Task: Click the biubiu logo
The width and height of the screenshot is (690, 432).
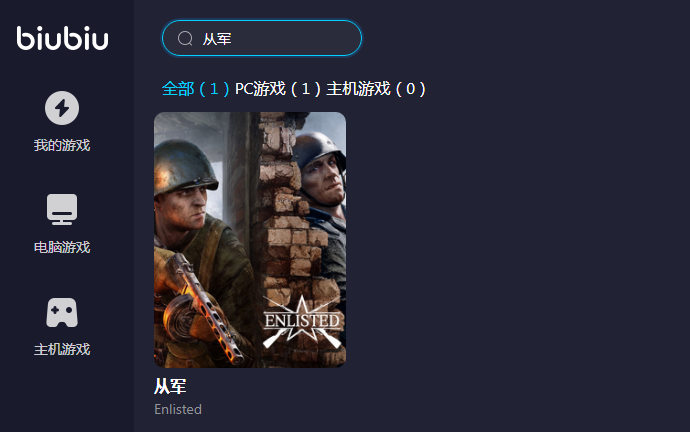Action: click(62, 38)
